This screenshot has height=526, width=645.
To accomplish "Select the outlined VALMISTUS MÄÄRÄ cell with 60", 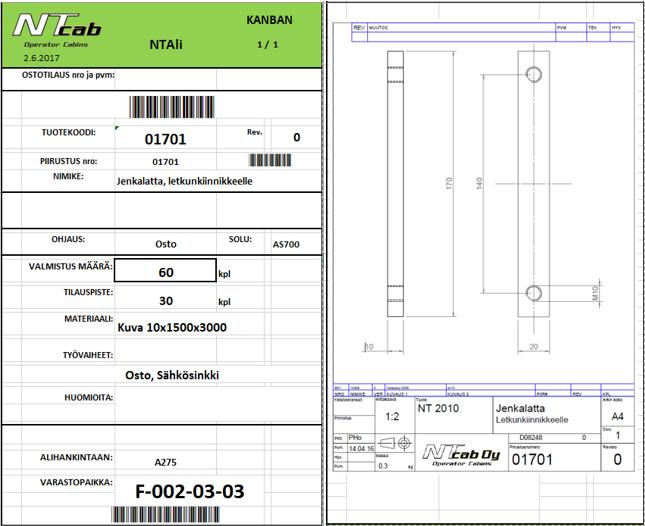I will pyautogui.click(x=165, y=270).
